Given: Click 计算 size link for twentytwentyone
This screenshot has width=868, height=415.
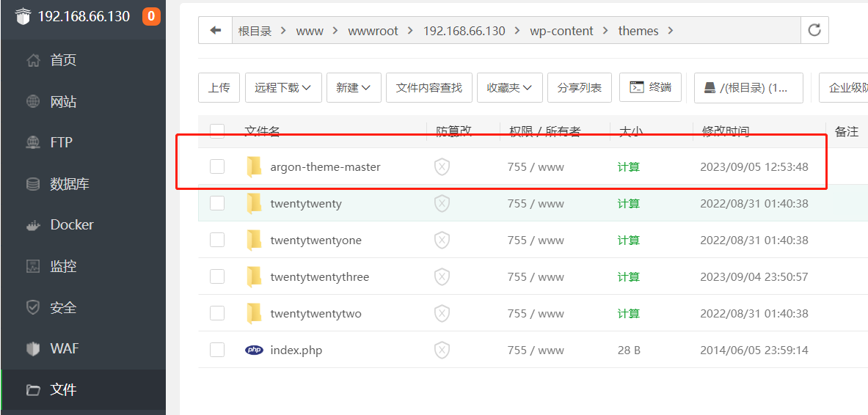Looking at the screenshot, I should (x=628, y=240).
